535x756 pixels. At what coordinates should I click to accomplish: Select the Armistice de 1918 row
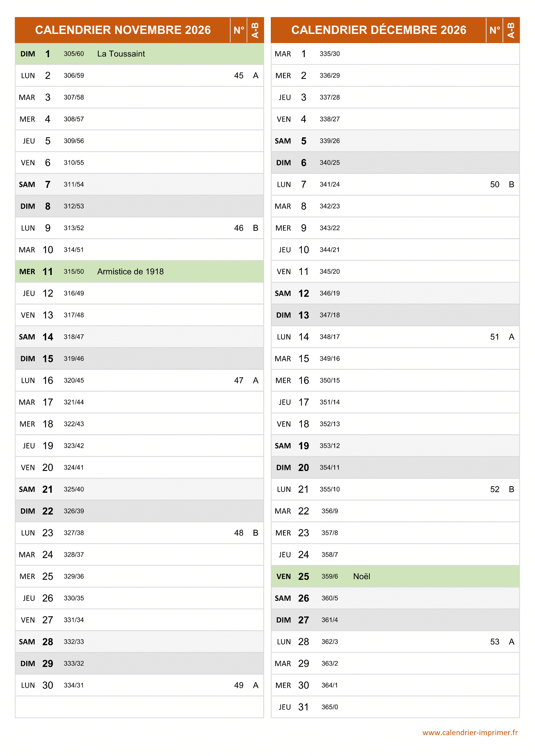(139, 272)
